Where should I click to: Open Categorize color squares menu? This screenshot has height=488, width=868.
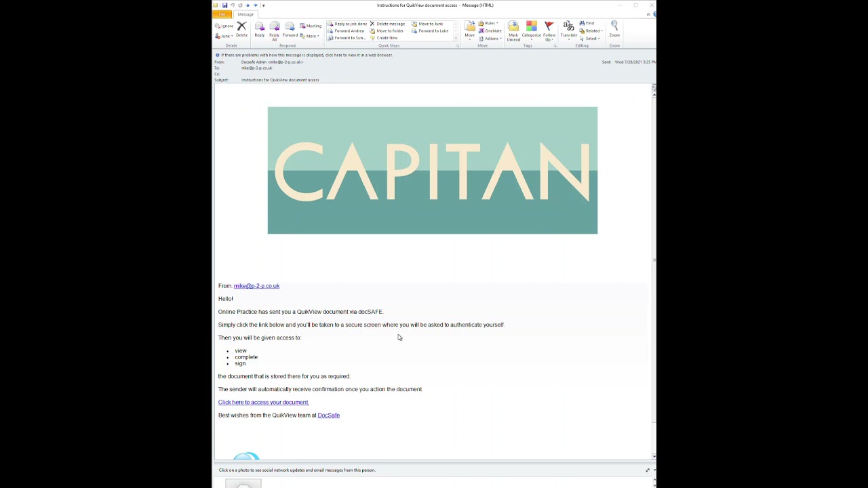coord(531,30)
